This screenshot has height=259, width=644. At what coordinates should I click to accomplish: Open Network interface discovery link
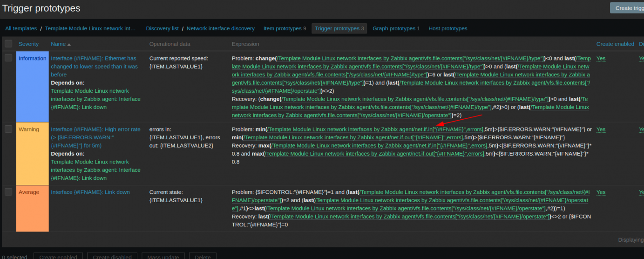click(x=220, y=28)
